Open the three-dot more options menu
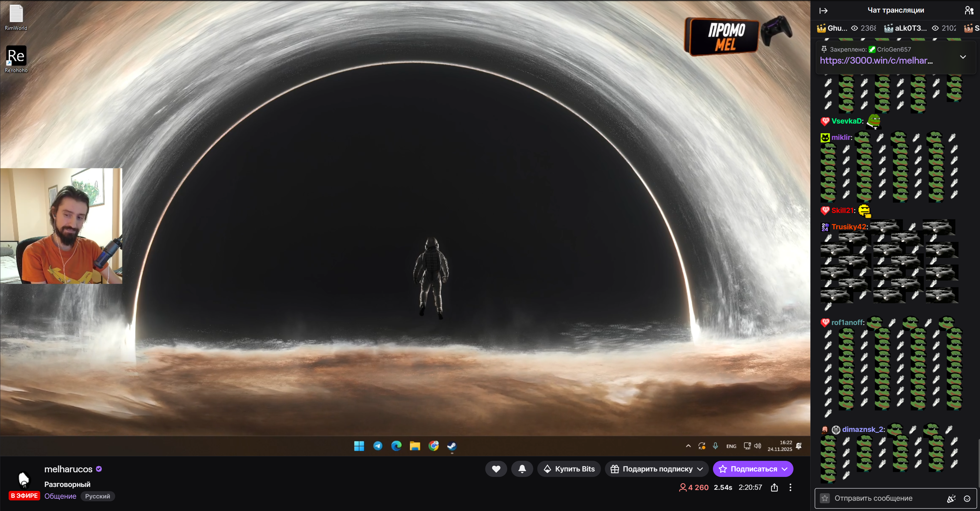980x511 pixels. coord(790,487)
